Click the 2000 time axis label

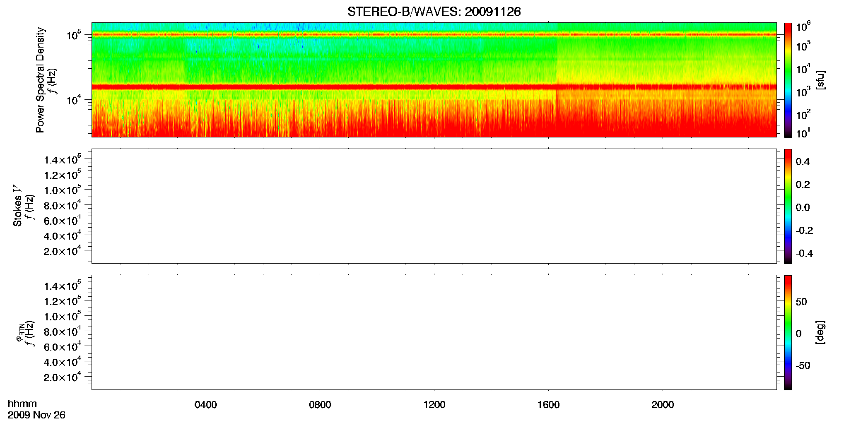[663, 405]
